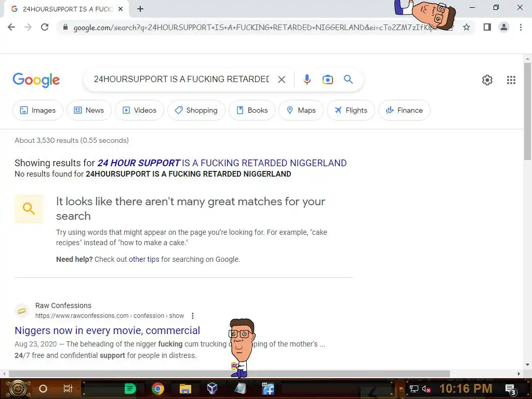Viewport: 532px width, 399px height.
Task: Start voice search with the microphone
Action: pyautogui.click(x=307, y=79)
